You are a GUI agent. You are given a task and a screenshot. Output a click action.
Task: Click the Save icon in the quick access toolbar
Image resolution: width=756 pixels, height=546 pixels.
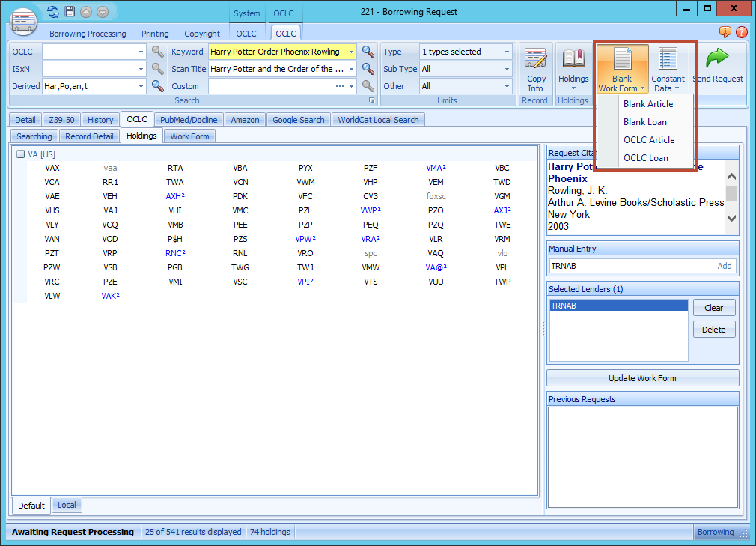pos(69,11)
